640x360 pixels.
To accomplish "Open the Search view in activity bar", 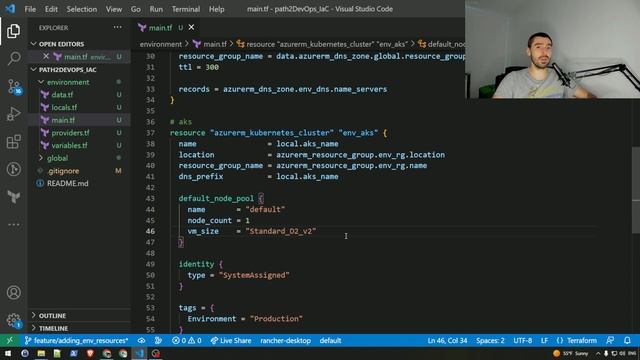I will 13,58.
